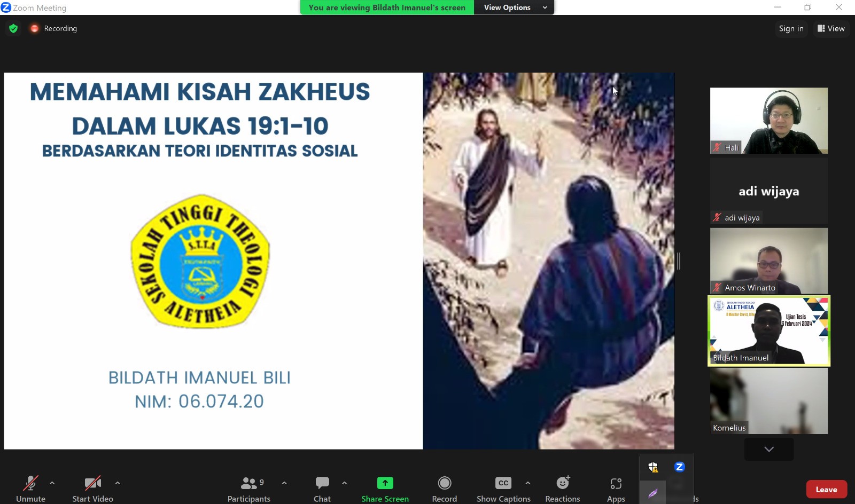
Task: Click 'BILDATH IMANUEL BILI' name on slide
Action: pos(200,378)
